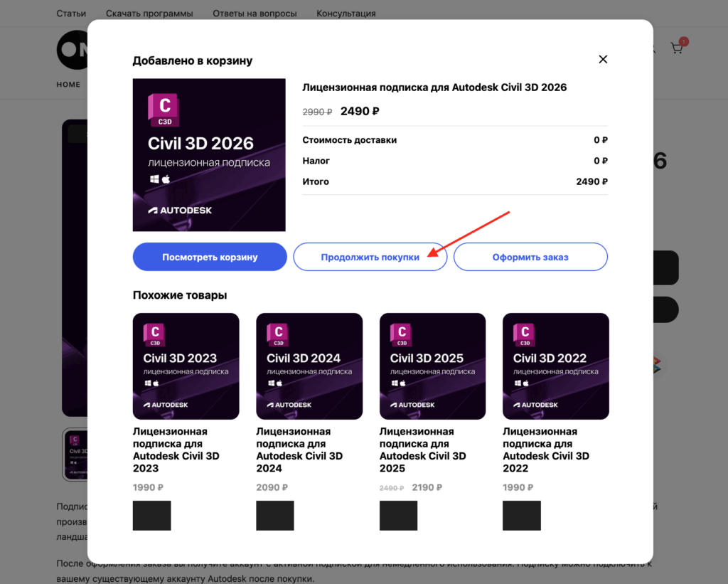The width and height of the screenshot is (728, 584).
Task: Open the shopping cart icon in header
Action: tap(677, 48)
